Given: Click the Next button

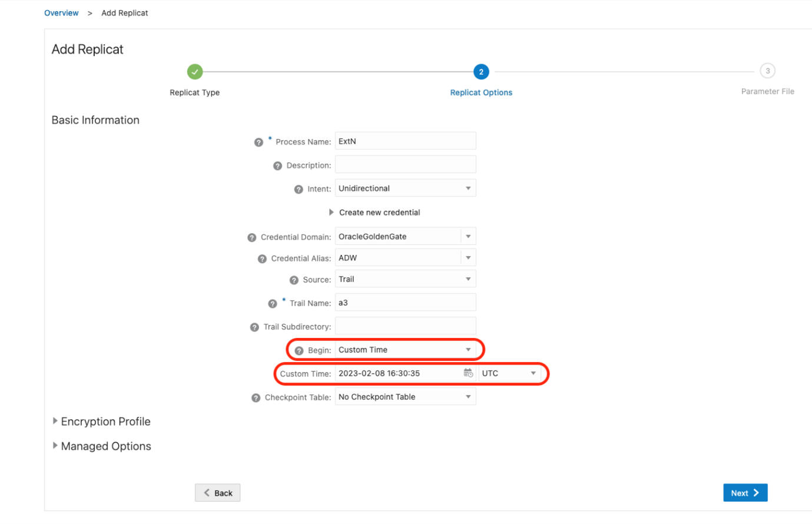Looking at the screenshot, I should click(745, 493).
